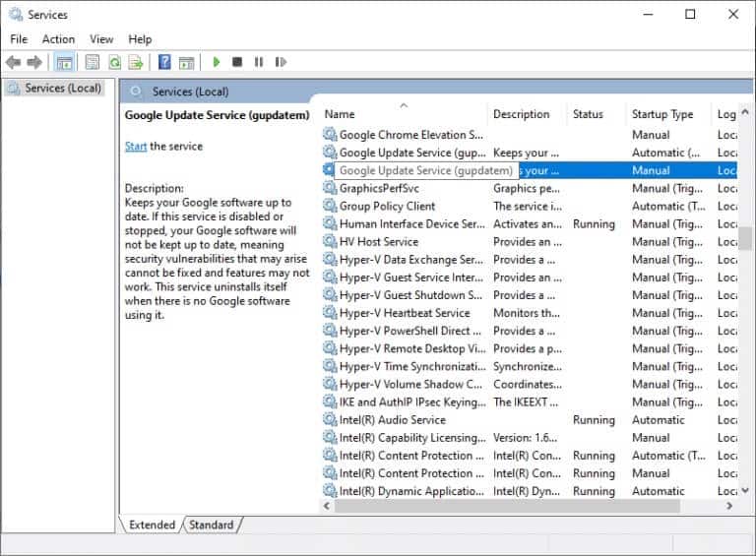
Task: Select Hyper-V Time Synchronizati... name
Action: pos(412,367)
